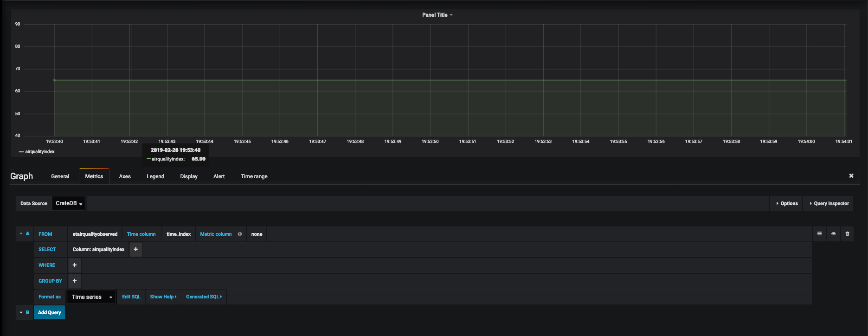Open the Panel Title dropdown menu

pos(437,15)
